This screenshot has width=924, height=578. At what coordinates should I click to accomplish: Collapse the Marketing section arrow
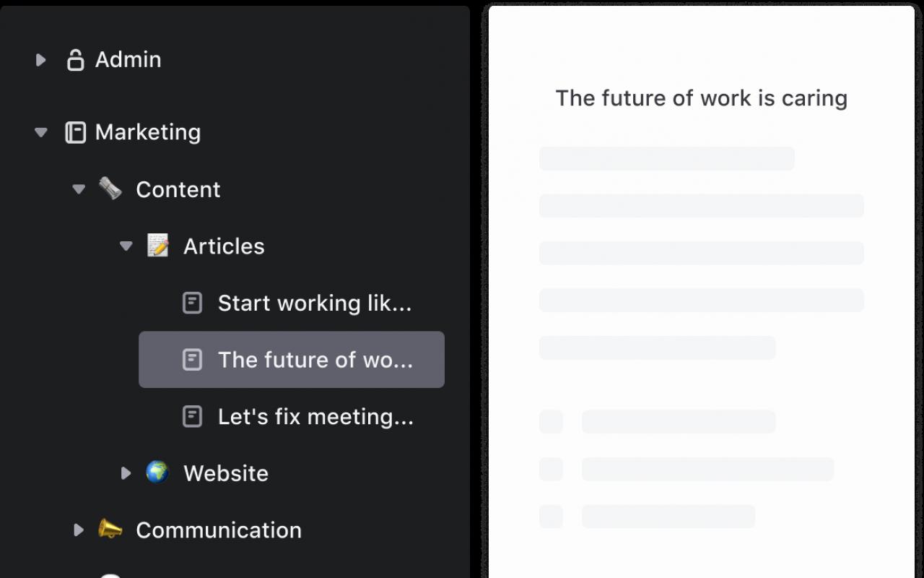click(41, 132)
